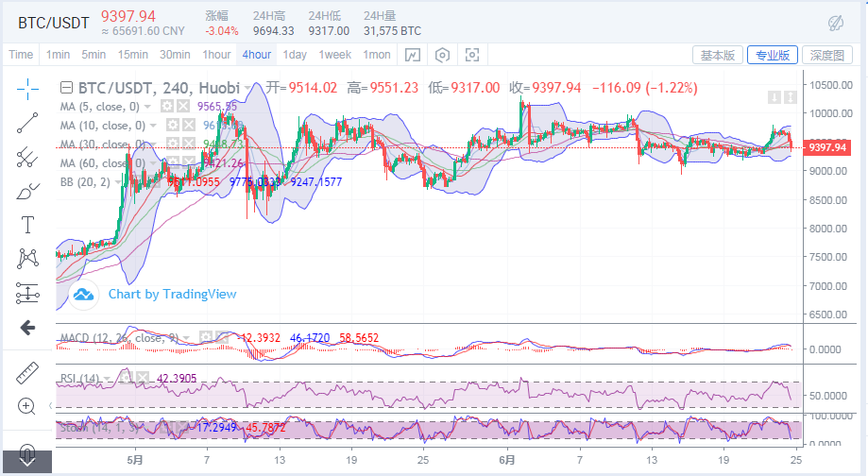This screenshot has height=476, width=868.
Task: Choose the measure ruler tool
Action: tap(27, 373)
